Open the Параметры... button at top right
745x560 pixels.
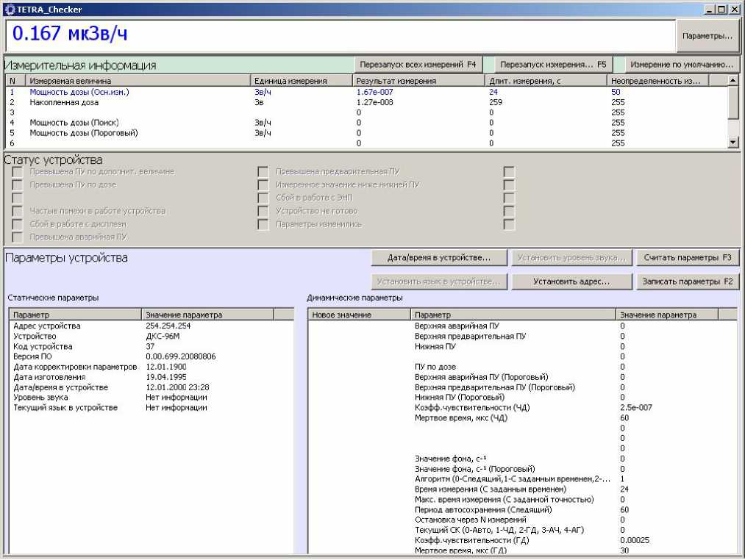[x=707, y=36]
